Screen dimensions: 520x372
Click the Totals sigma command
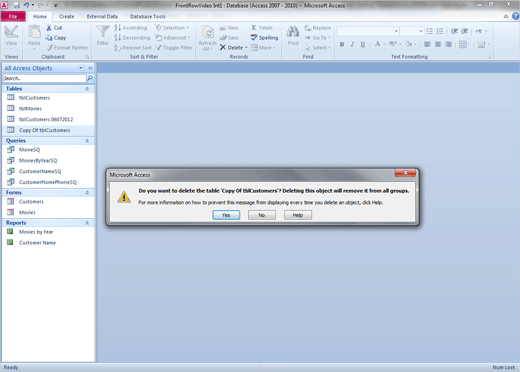pos(262,28)
